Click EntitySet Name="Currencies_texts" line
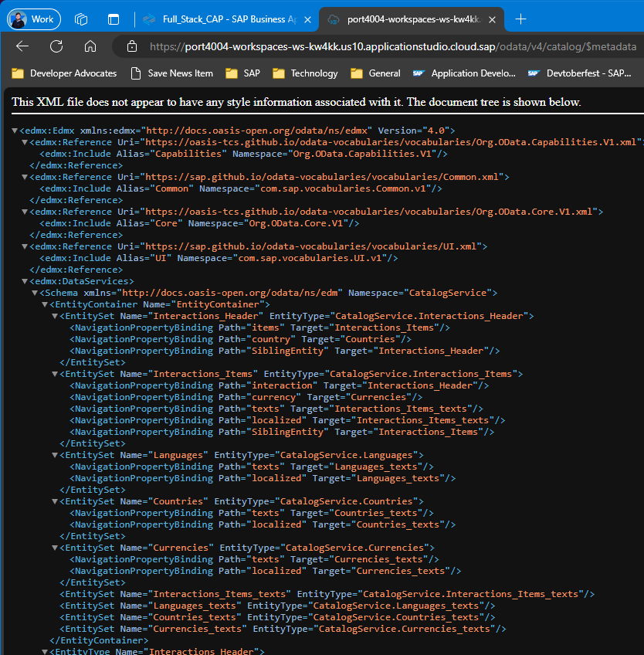The height and width of the screenshot is (655, 644). pos(283,629)
